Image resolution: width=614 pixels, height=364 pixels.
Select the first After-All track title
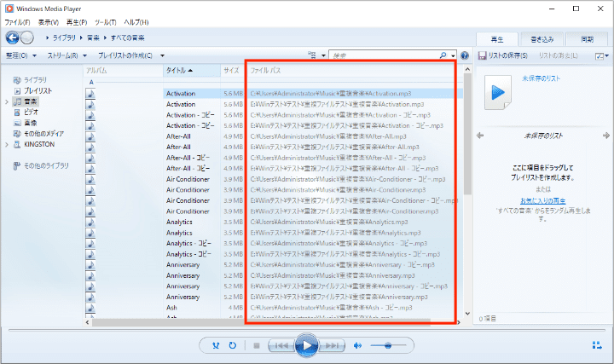point(178,136)
